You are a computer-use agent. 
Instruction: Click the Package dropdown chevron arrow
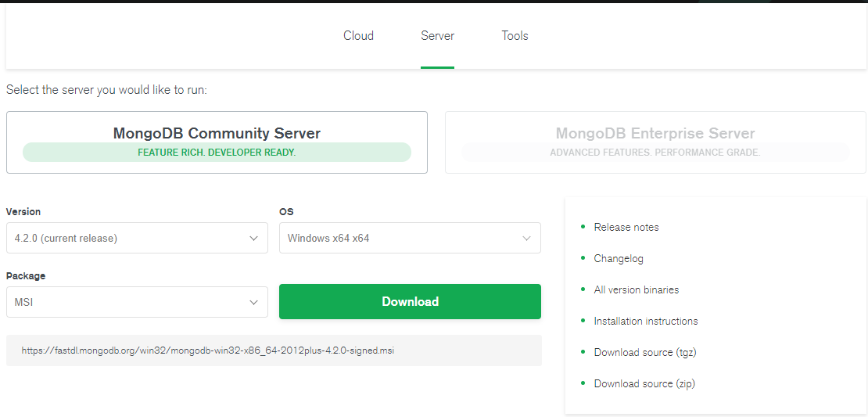coord(253,302)
